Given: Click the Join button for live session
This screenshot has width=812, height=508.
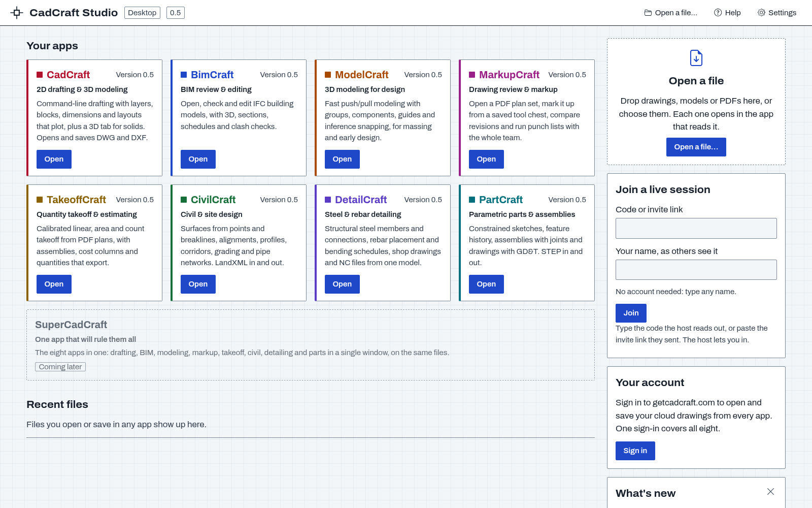Looking at the screenshot, I should 631,313.
